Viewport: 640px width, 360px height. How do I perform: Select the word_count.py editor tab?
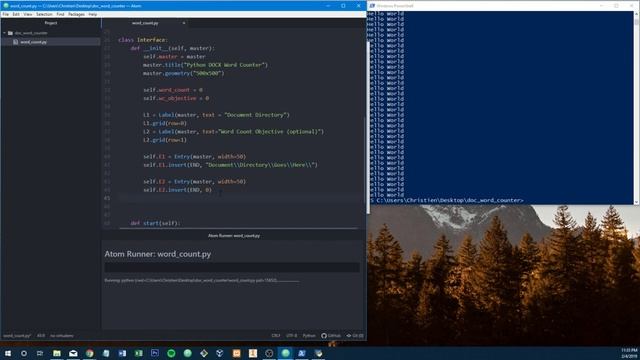(145, 23)
